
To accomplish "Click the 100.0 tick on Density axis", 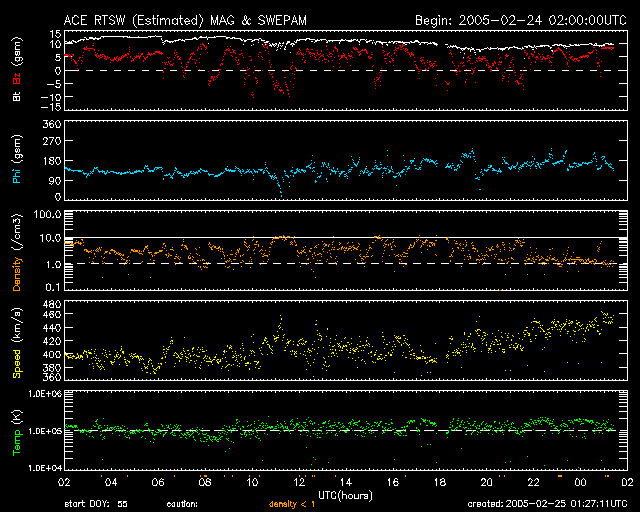I will (x=46, y=215).
